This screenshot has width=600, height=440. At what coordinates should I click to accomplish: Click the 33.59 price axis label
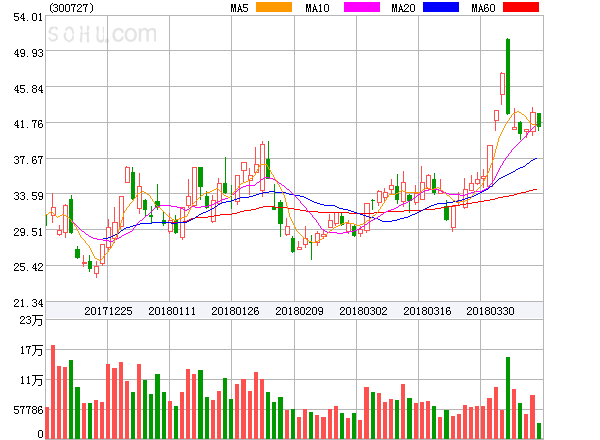[28, 196]
